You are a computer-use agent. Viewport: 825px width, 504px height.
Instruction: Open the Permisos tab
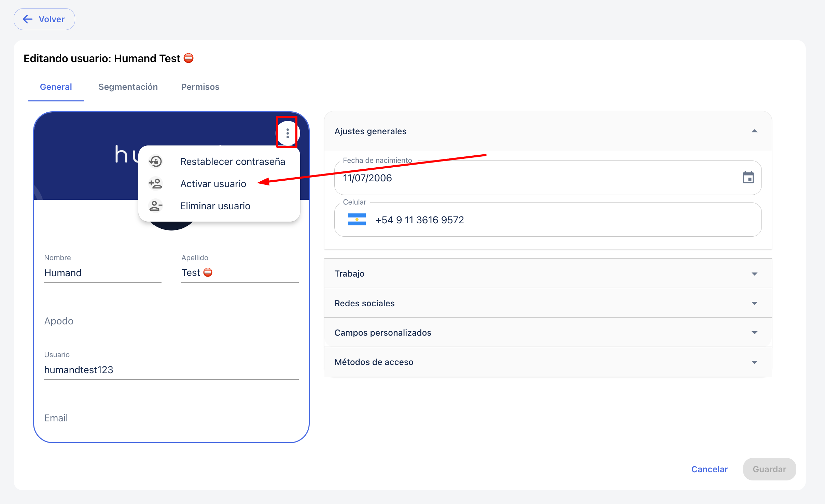pos(200,87)
